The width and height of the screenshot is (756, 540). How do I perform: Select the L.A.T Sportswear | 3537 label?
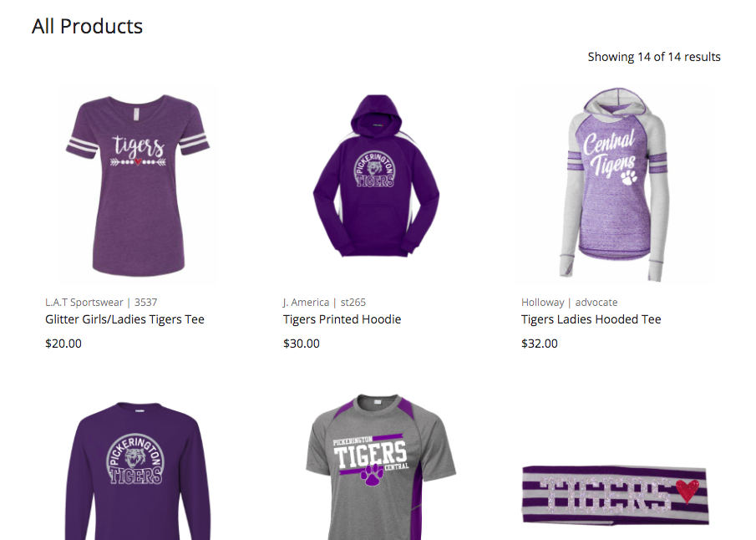(x=101, y=303)
